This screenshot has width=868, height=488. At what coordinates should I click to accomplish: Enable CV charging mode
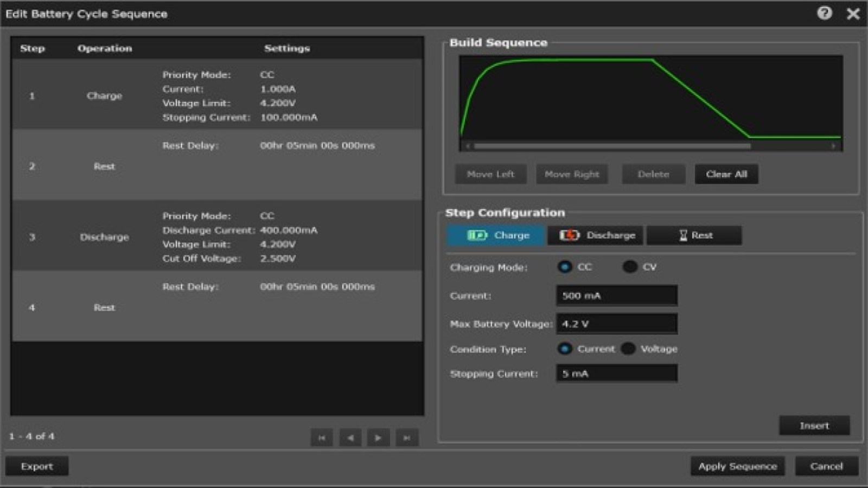coord(630,267)
